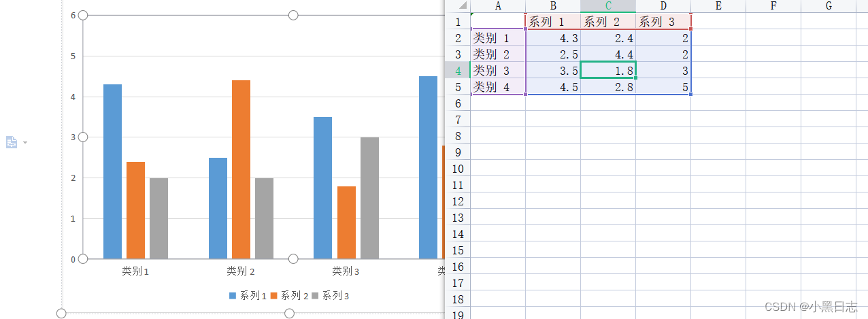Select the blue bar for 类别3
This screenshot has height=319, width=868.
tap(322, 188)
